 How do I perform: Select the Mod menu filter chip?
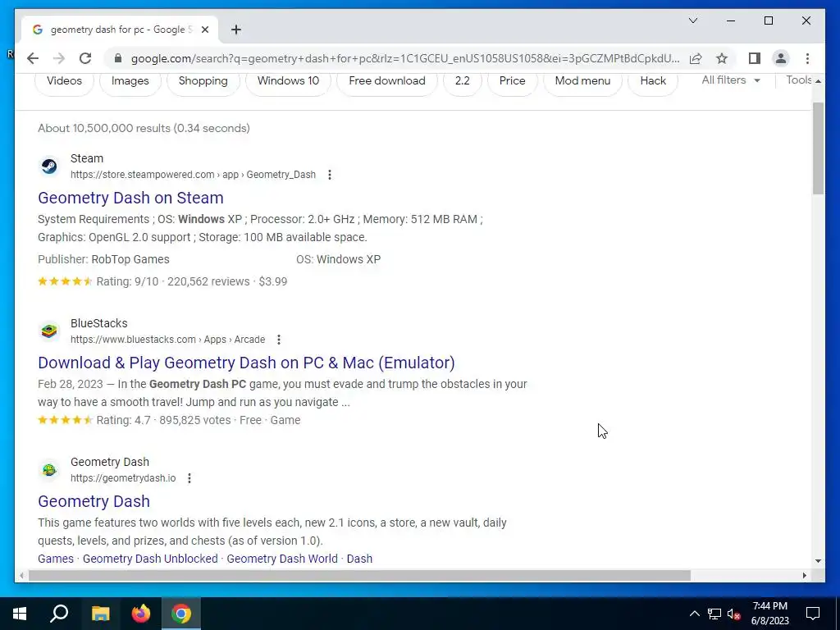[x=583, y=81]
